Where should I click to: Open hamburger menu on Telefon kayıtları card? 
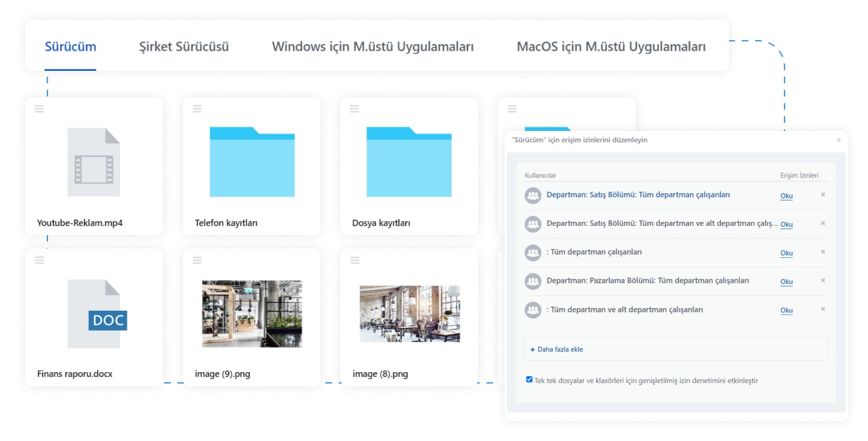(x=197, y=109)
